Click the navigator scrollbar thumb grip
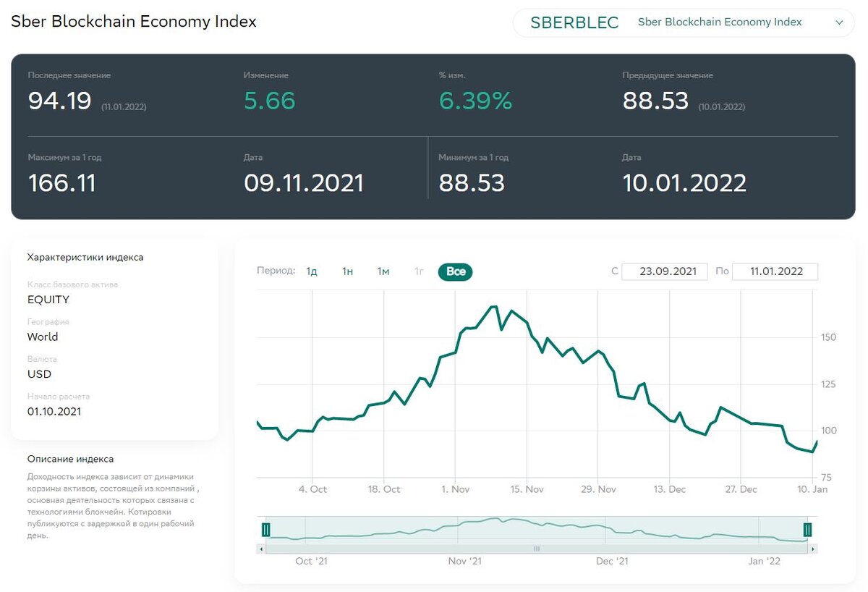Image resolution: width=868 pixels, height=592 pixels. tap(537, 549)
